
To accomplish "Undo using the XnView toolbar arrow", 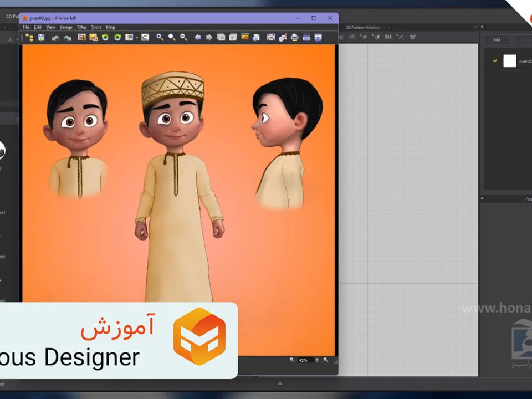I will [x=55, y=38].
